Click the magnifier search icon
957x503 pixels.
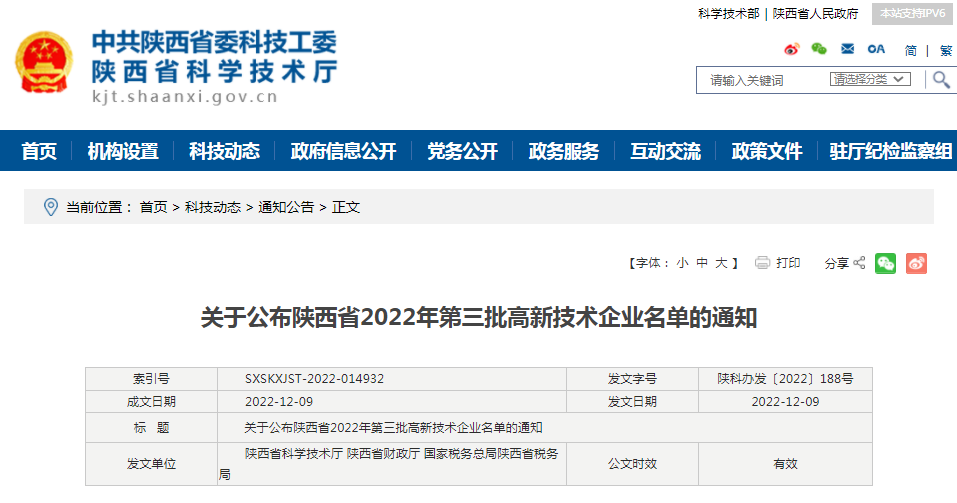(x=941, y=80)
